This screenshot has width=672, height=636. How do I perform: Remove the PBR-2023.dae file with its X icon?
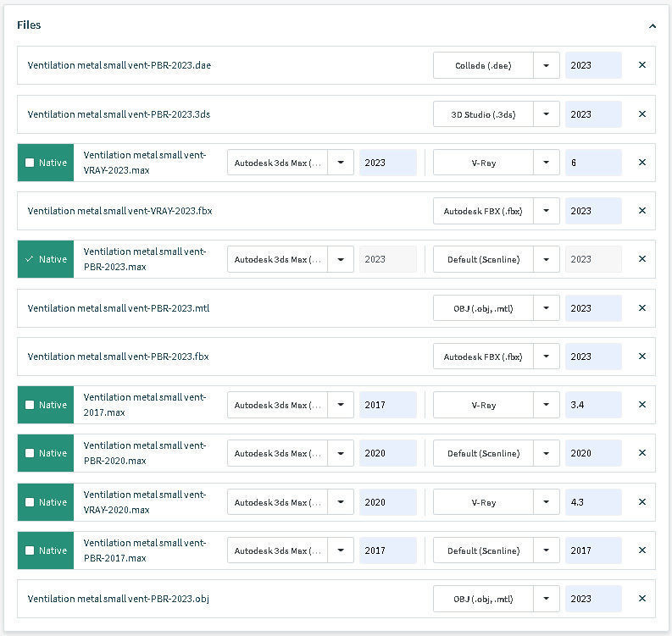pos(641,65)
